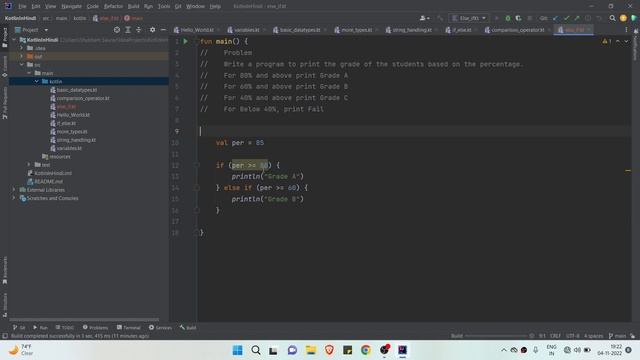Click the Select Opened File target icon

click(117, 30)
